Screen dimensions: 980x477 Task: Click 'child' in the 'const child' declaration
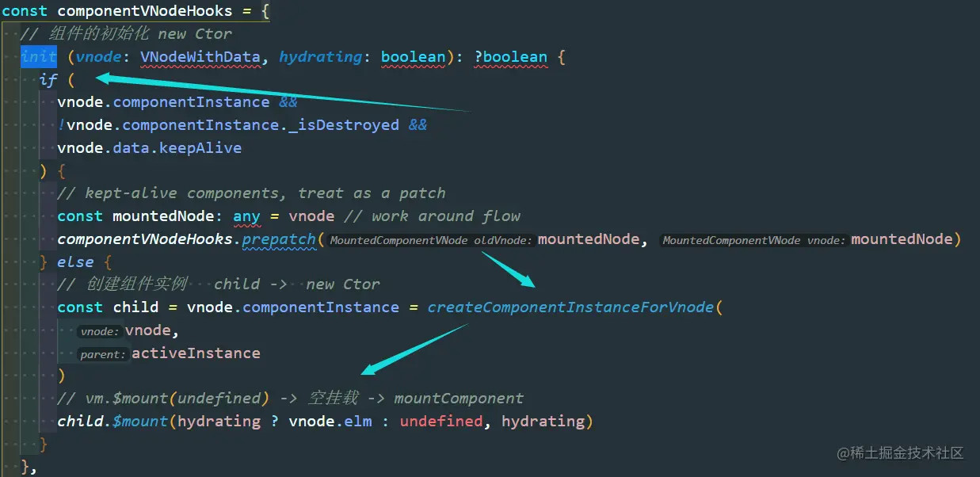coord(135,307)
